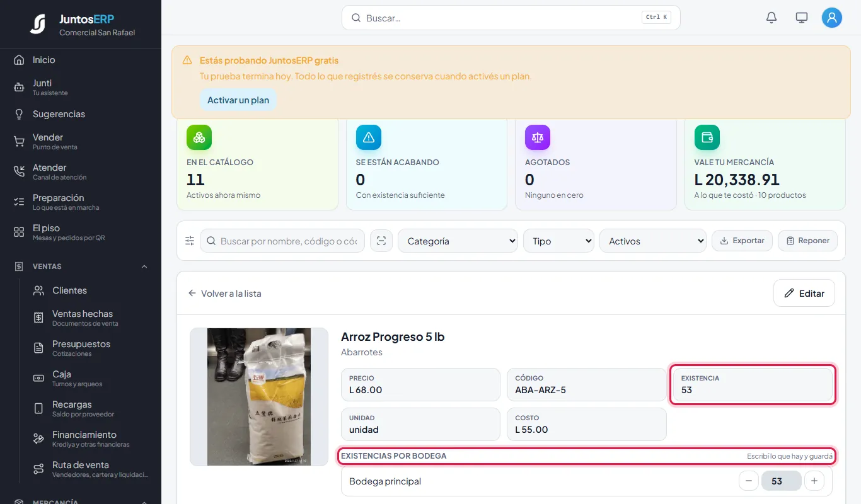Viewport: 861px width, 504px height.
Task: Click the Bodega principal quantity field
Action: [781, 481]
